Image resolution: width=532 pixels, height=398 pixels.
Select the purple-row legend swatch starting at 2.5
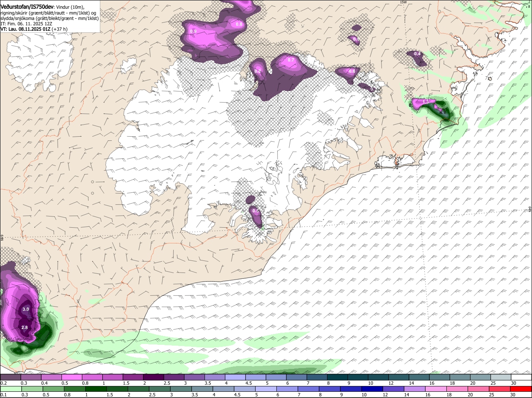[174, 377]
